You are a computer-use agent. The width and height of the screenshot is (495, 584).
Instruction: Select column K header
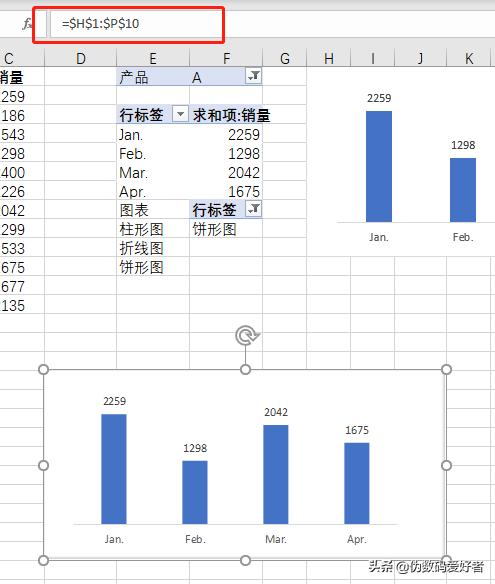point(470,58)
